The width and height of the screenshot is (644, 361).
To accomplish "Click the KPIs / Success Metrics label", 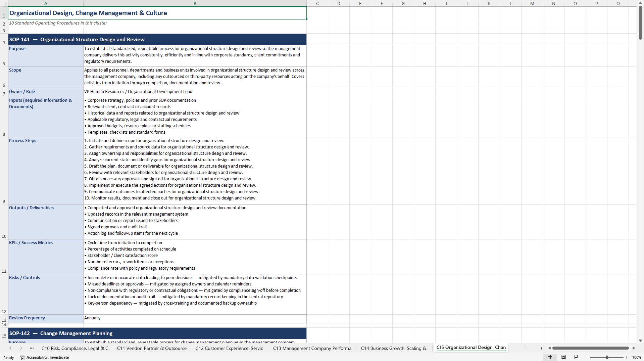I will (x=46, y=257).
